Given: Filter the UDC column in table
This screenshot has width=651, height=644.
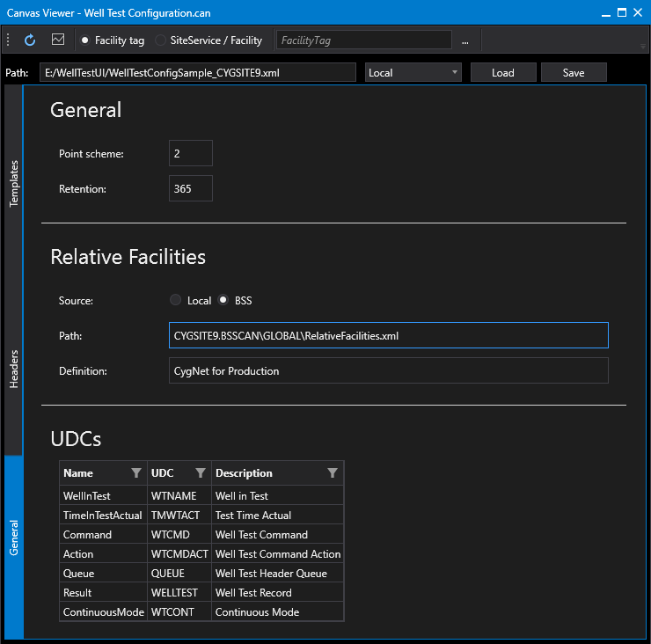Looking at the screenshot, I should pos(201,473).
